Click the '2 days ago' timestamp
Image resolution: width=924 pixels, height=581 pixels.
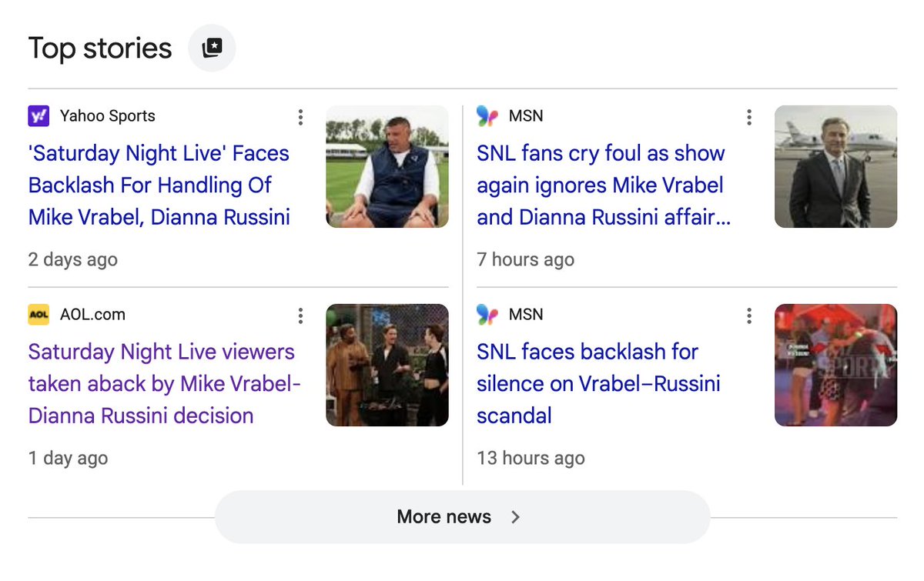pyautogui.click(x=73, y=260)
